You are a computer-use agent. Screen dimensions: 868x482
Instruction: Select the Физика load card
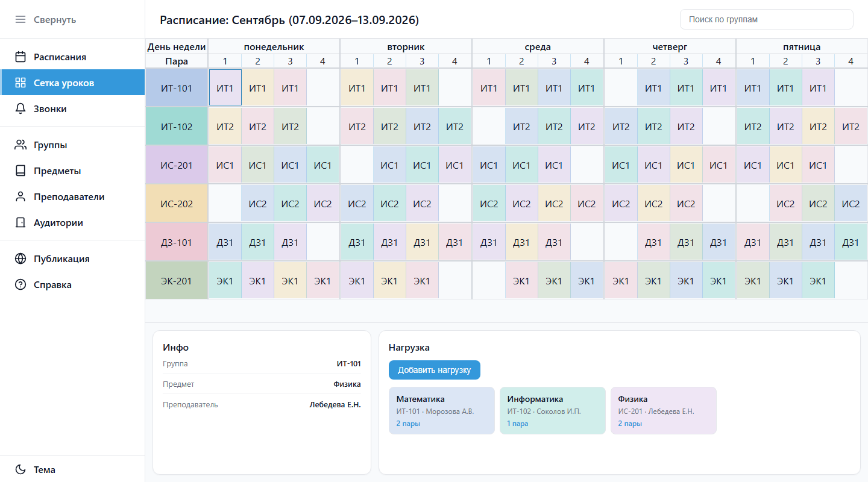click(664, 410)
